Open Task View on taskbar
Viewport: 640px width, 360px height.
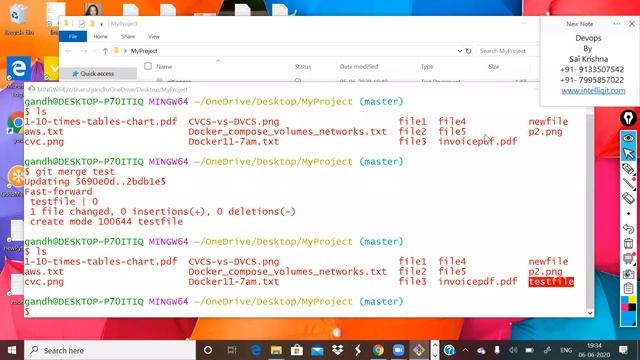pos(232,350)
